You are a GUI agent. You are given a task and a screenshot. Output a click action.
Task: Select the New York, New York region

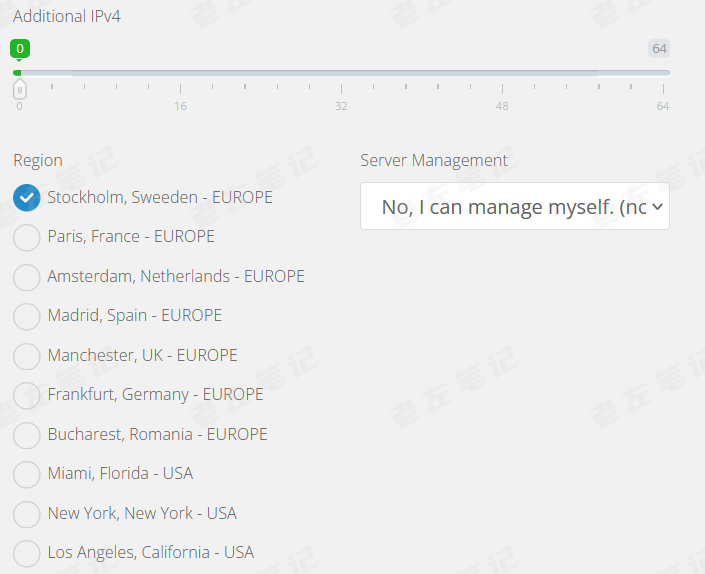(27, 514)
